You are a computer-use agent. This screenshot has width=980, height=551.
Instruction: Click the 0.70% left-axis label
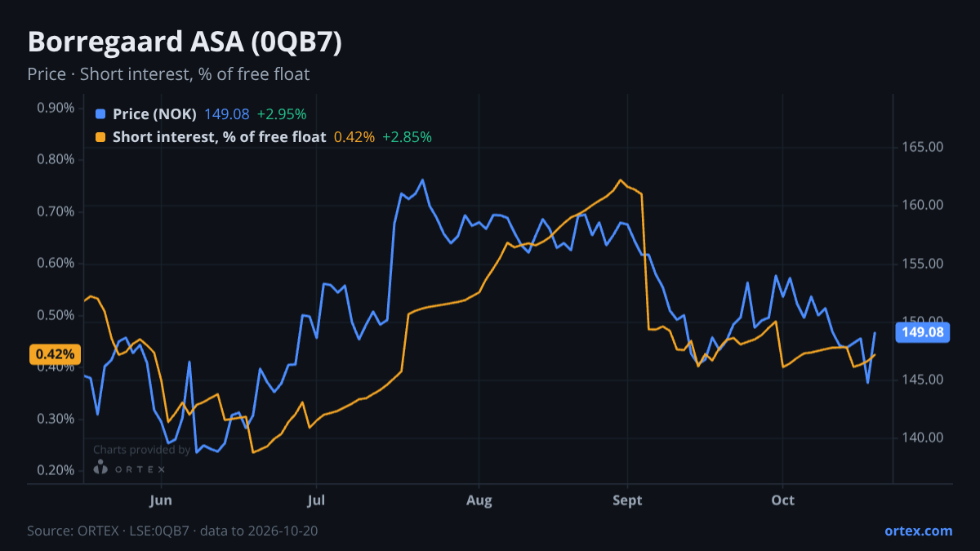(56, 211)
